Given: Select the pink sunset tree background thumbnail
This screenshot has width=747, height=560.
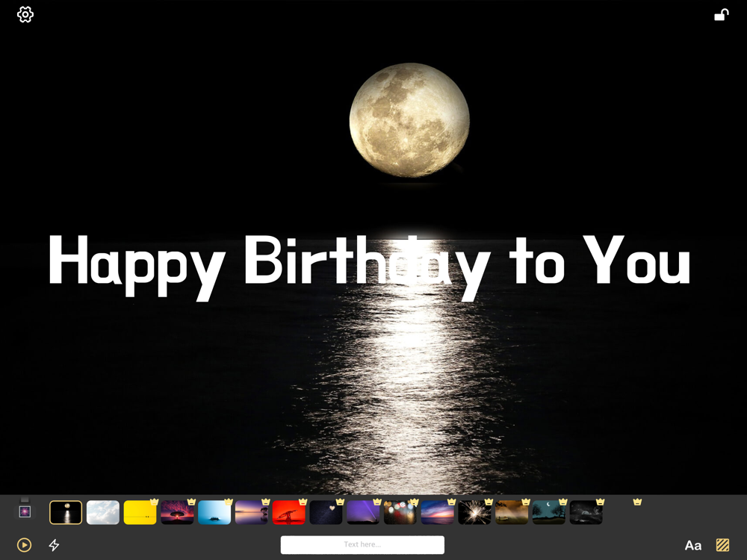Looking at the screenshot, I should (x=177, y=512).
